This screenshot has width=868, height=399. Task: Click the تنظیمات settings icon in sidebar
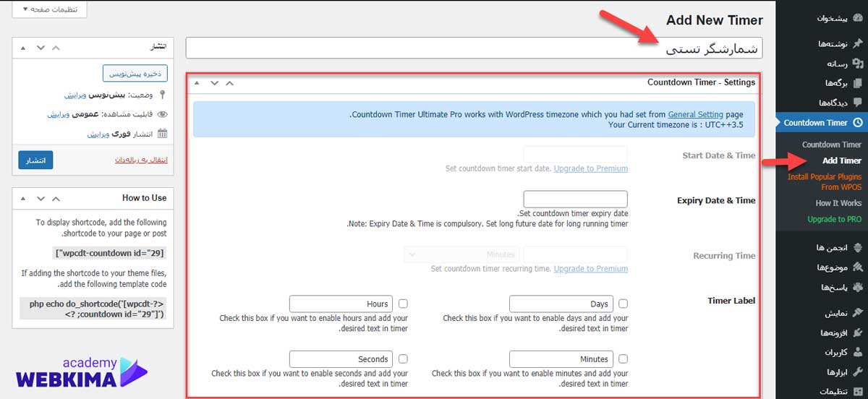(858, 391)
